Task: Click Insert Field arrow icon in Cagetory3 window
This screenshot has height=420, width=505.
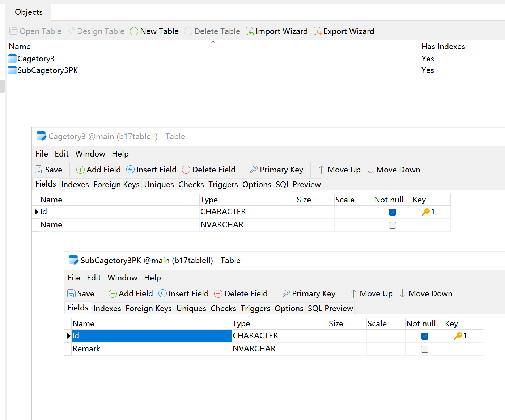Action: [x=130, y=170]
